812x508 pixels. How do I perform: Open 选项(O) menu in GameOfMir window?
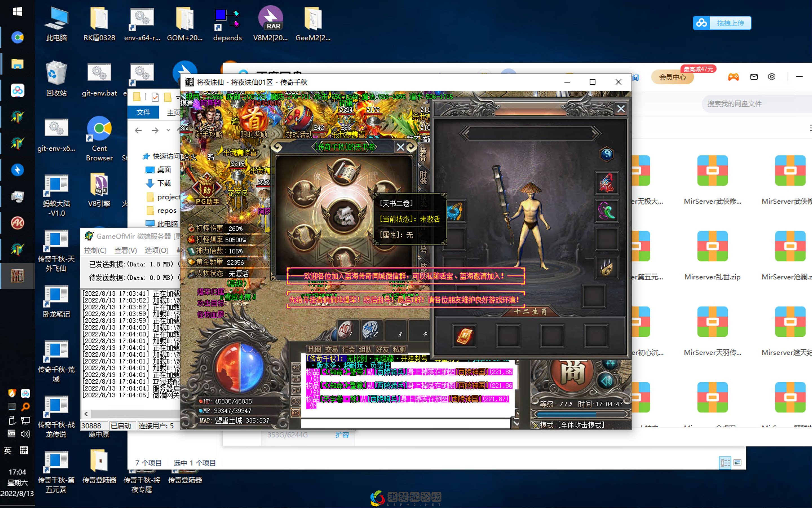156,250
